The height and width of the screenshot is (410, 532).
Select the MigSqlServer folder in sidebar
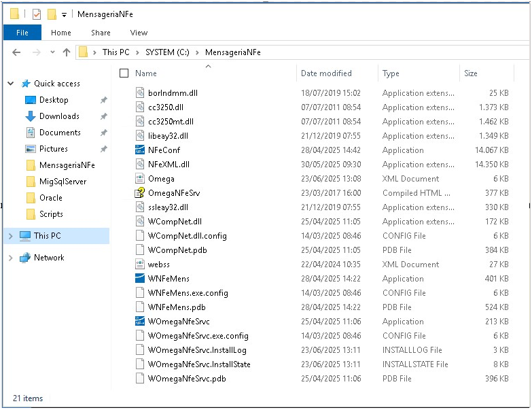(x=63, y=182)
